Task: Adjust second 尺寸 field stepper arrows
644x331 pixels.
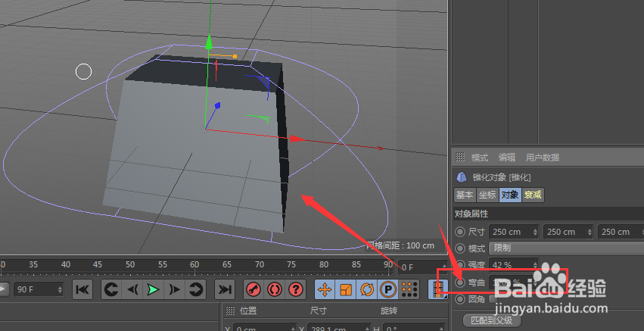Action: [x=590, y=232]
